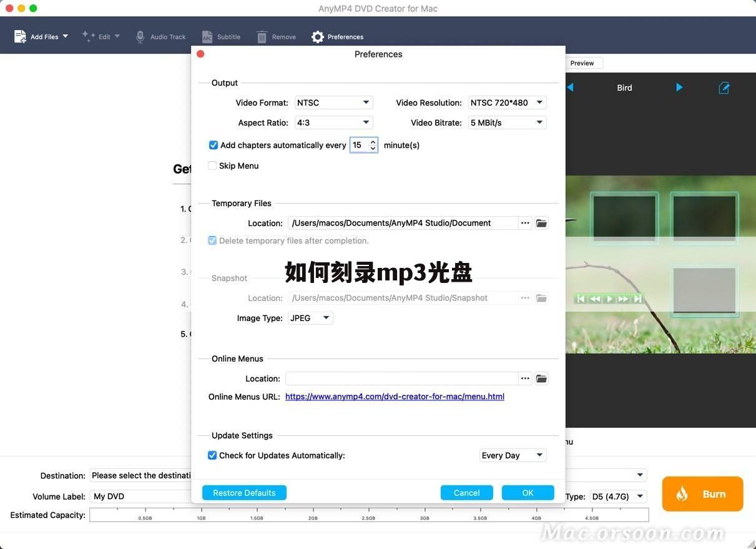The height and width of the screenshot is (549, 756).
Task: Click the Restore Defaults button
Action: [244, 493]
